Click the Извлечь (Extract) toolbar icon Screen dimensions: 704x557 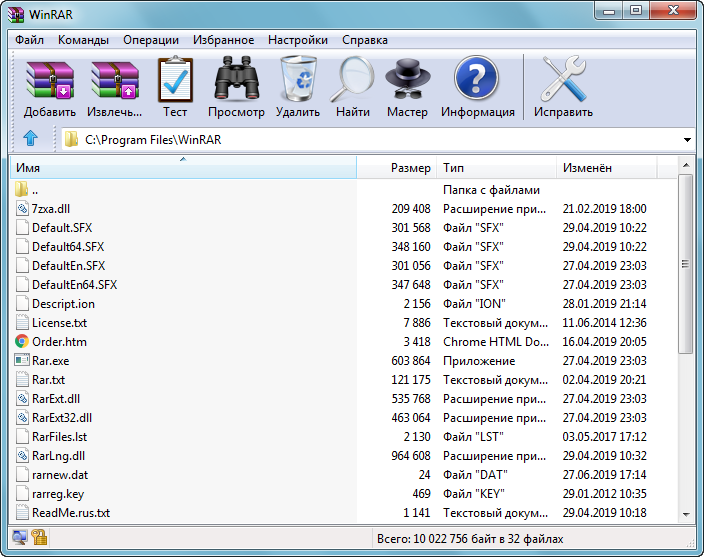[115, 80]
